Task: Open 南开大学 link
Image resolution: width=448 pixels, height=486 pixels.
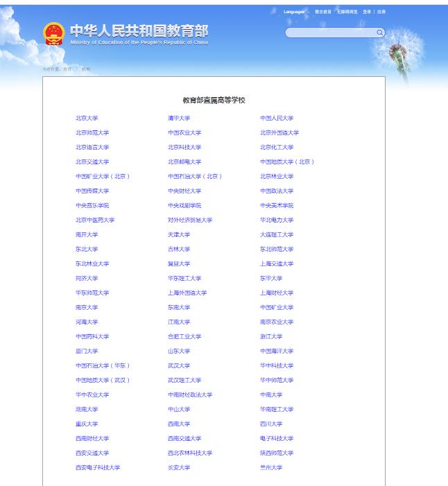Action: click(87, 234)
